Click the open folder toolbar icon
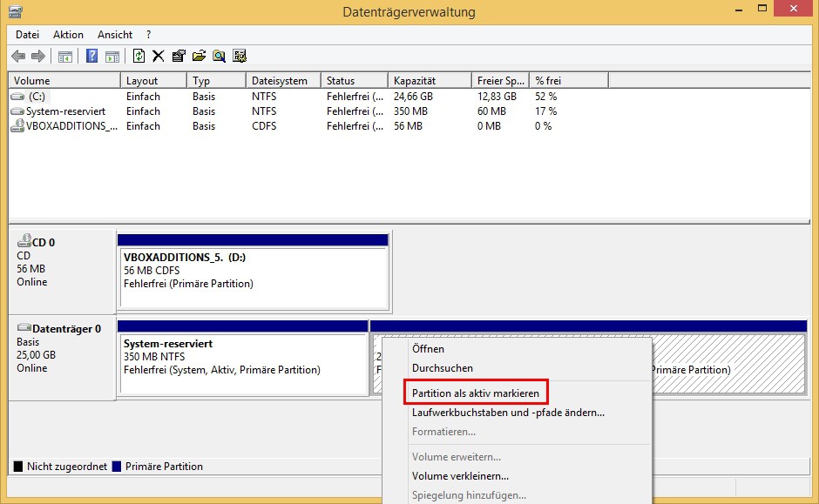819x504 pixels. click(199, 57)
